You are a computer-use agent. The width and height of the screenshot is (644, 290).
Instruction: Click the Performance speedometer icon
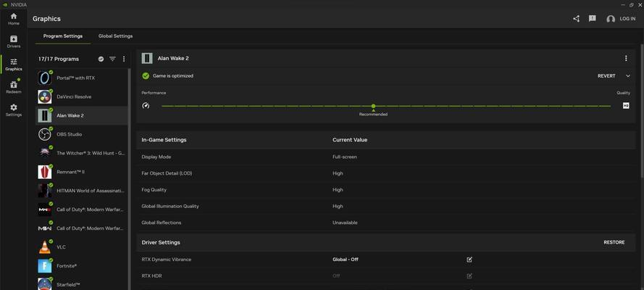click(146, 106)
